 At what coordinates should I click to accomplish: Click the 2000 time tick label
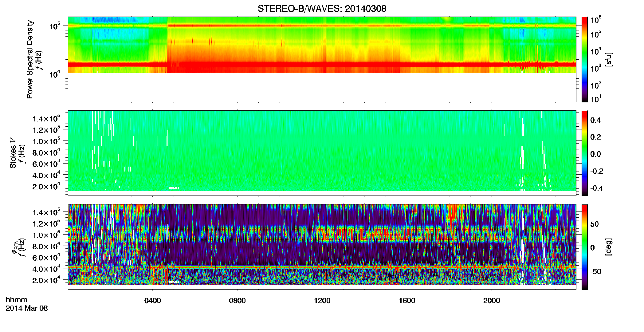pos(492,301)
